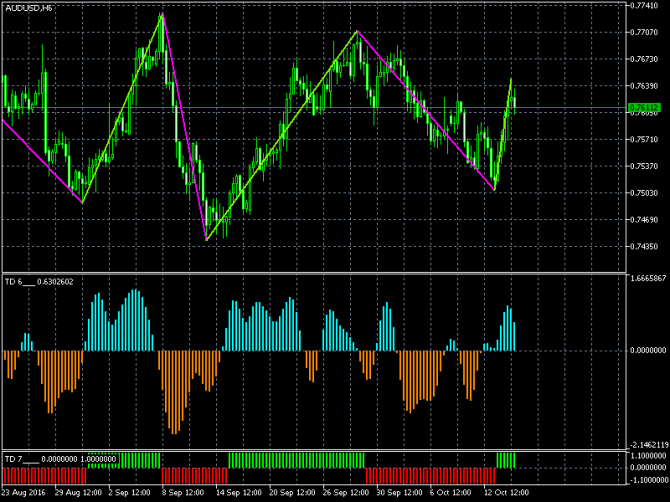The width and height of the screenshot is (670, 502).
Task: Click the 12 Oct 12:00 time label
Action: pyautogui.click(x=506, y=492)
